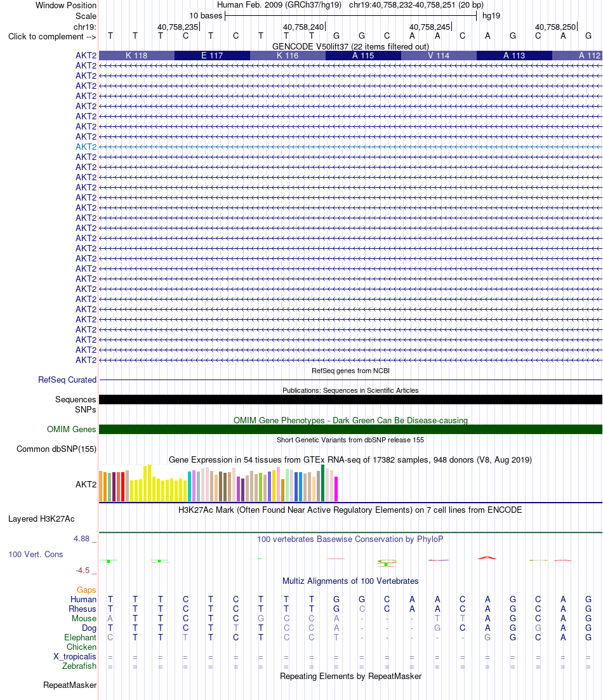Click the 'Click to complement -->' label

[52, 37]
